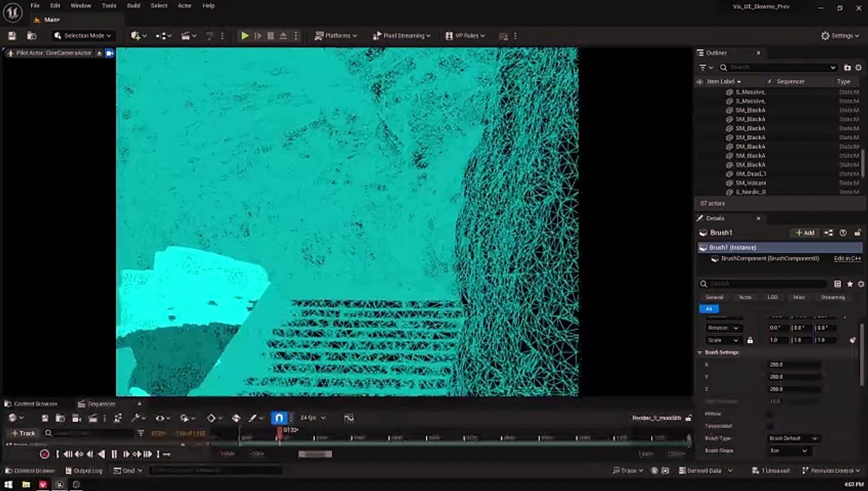Open the Content Drawer
This screenshot has width=868, height=491.
click(30, 471)
